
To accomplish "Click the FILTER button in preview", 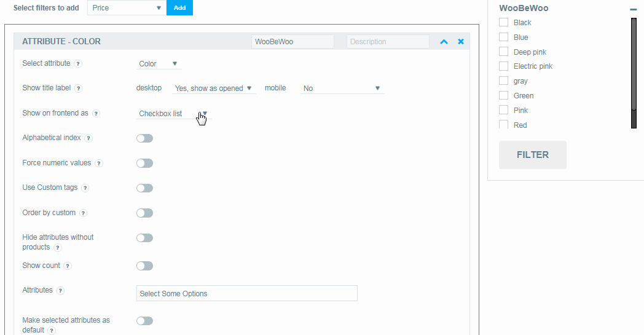I will [533, 155].
